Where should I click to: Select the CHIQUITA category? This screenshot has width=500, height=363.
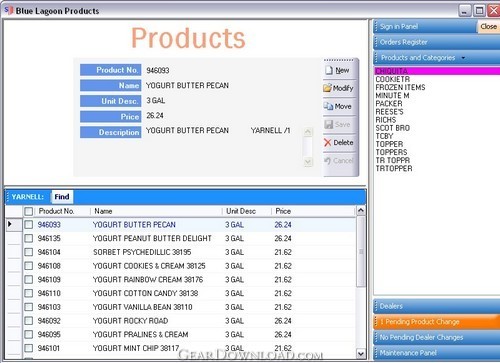(x=437, y=71)
